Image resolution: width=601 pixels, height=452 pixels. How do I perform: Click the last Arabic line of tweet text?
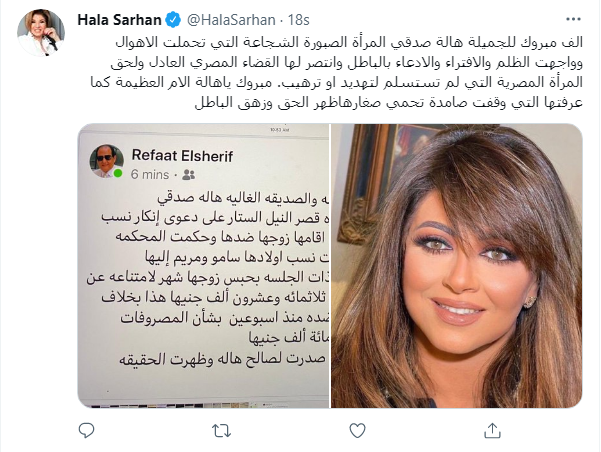click(389, 103)
